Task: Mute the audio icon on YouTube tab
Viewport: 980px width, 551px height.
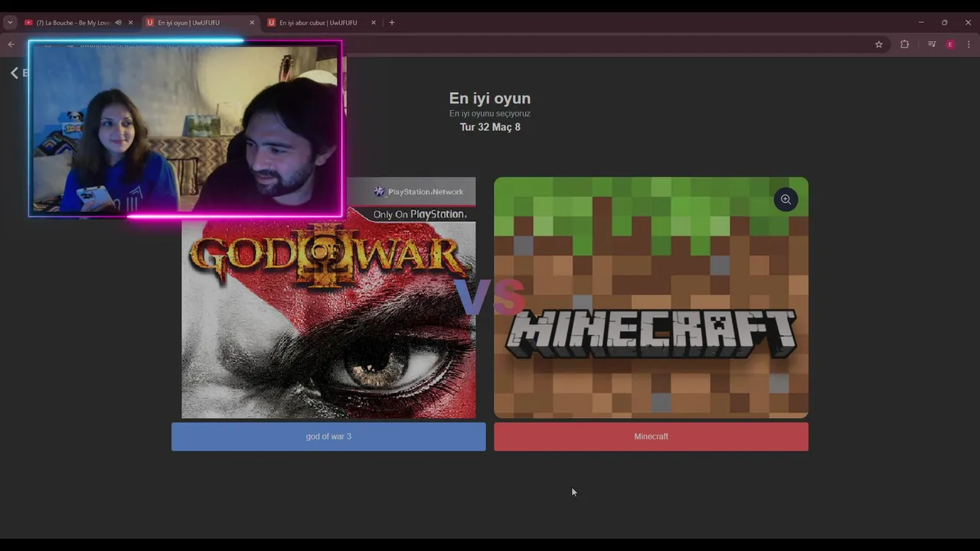Action: (x=118, y=23)
